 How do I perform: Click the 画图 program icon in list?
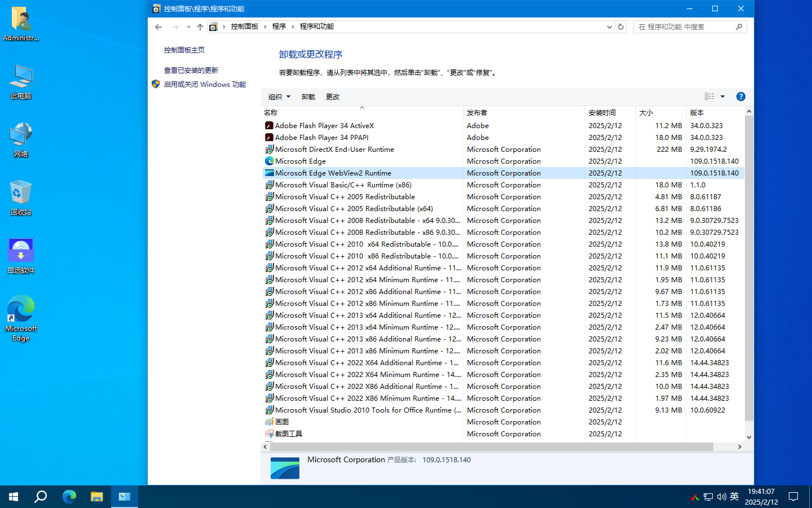pyautogui.click(x=270, y=422)
